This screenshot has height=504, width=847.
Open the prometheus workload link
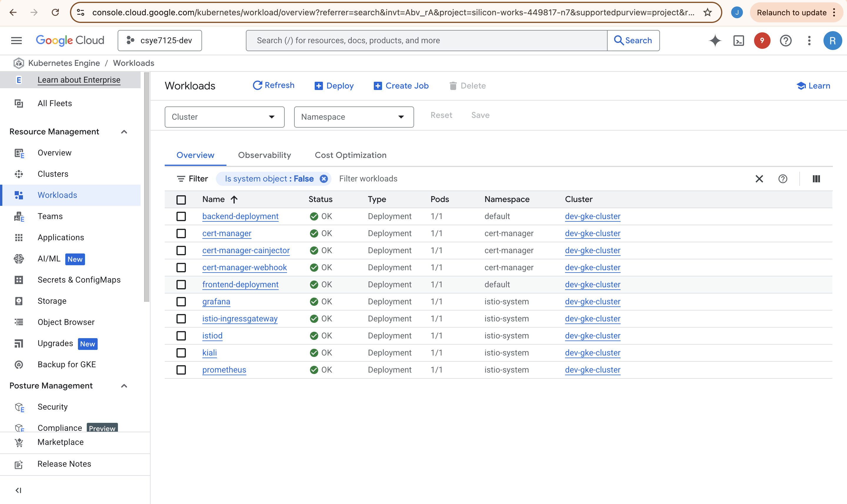pyautogui.click(x=224, y=370)
